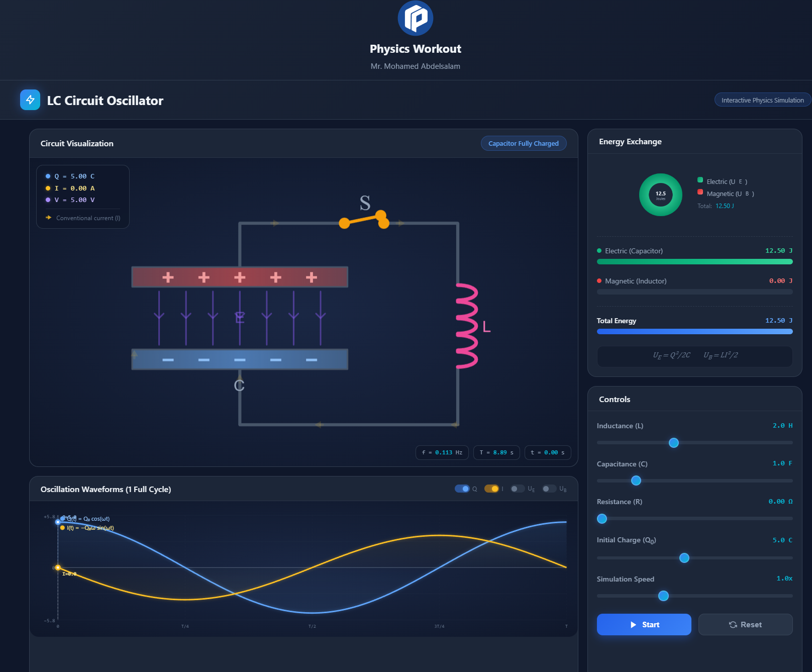Adjust the Resistance (R) slider

694,519
